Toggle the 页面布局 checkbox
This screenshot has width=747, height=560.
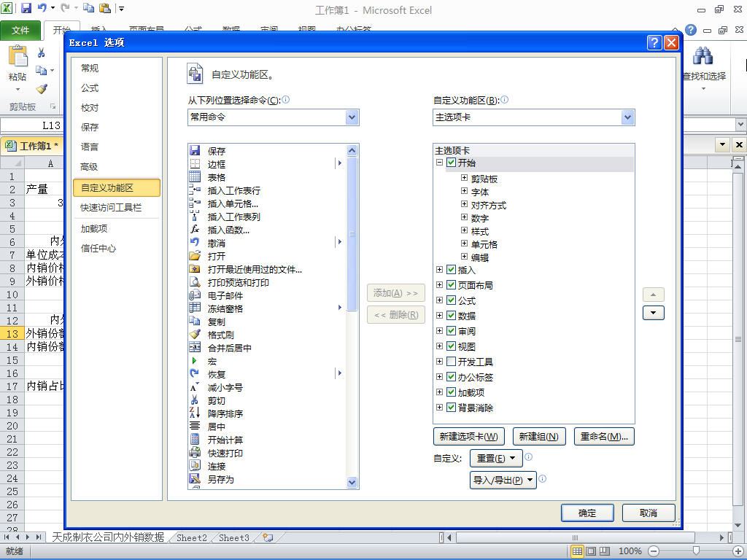pyautogui.click(x=451, y=285)
